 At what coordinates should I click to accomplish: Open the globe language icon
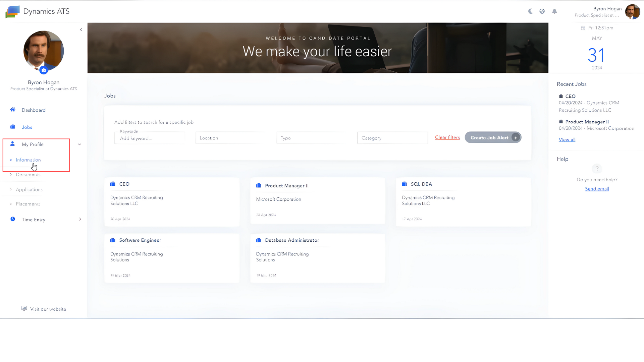pos(542,11)
